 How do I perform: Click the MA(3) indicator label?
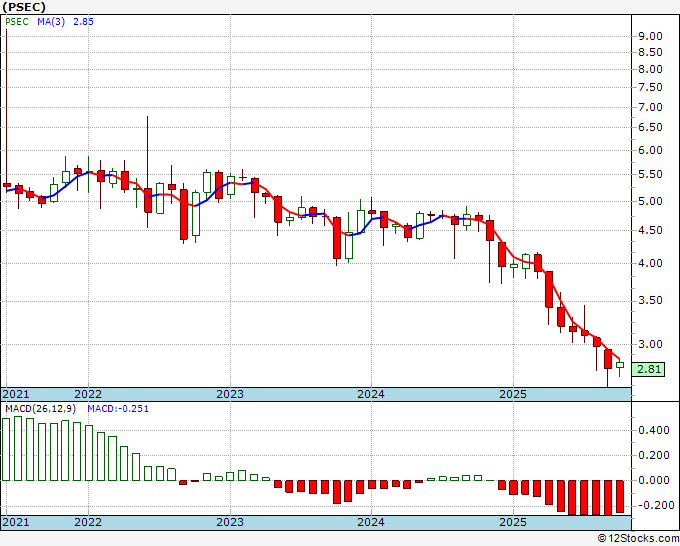click(51, 22)
